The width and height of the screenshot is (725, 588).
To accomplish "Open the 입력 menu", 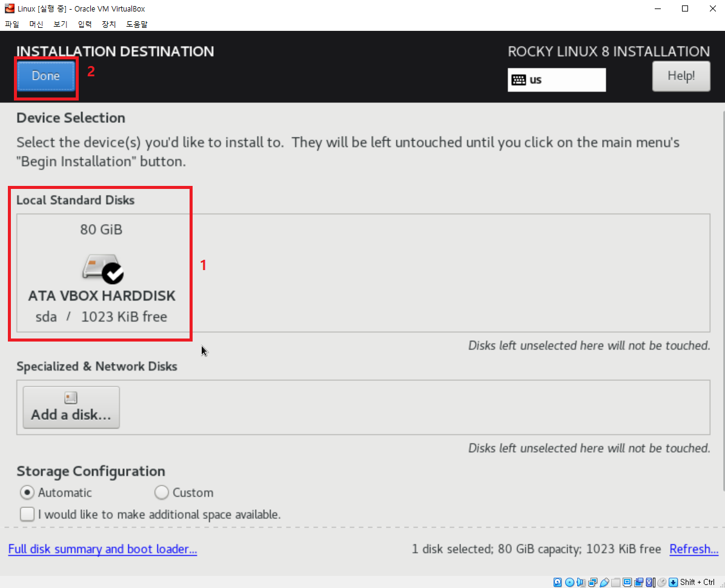I will click(x=85, y=24).
